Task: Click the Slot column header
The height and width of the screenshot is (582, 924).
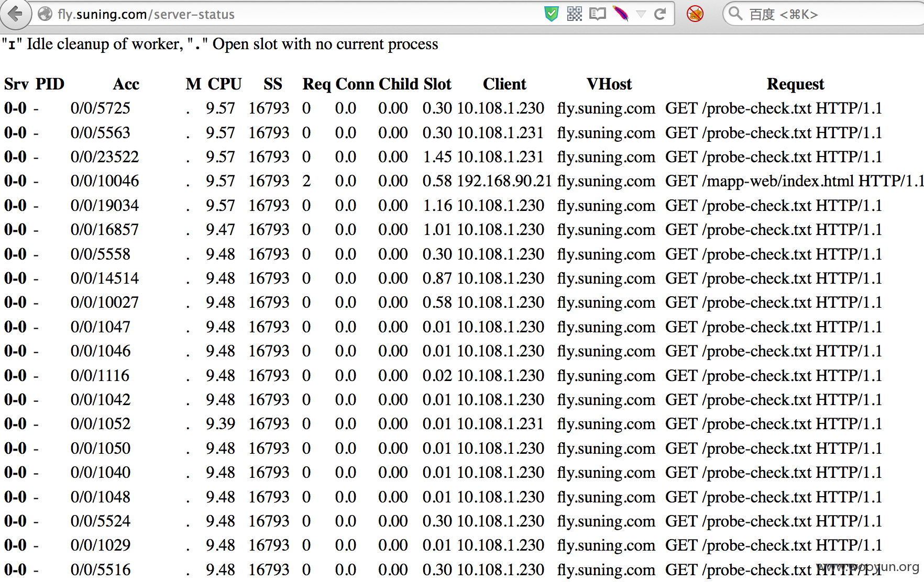Action: 437,84
